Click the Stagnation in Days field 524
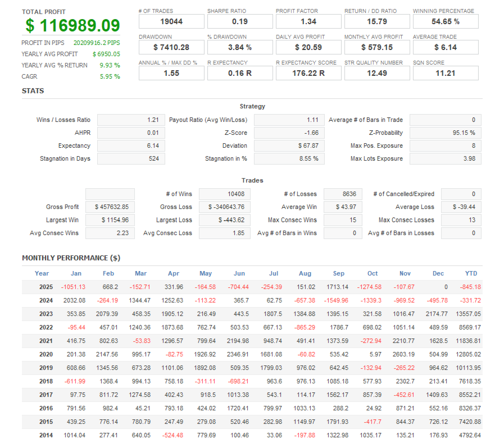Viewport: 504px width, 441px height. 131,159
